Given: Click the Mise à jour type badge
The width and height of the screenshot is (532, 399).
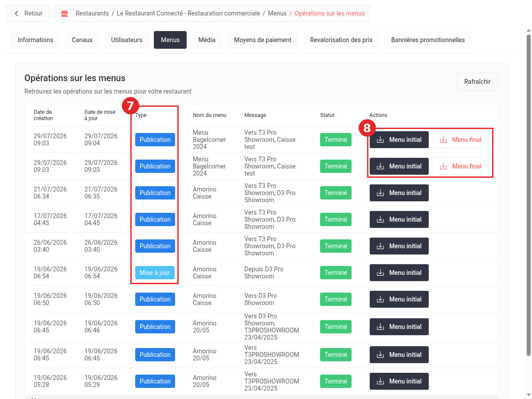Looking at the screenshot, I should coord(155,273).
